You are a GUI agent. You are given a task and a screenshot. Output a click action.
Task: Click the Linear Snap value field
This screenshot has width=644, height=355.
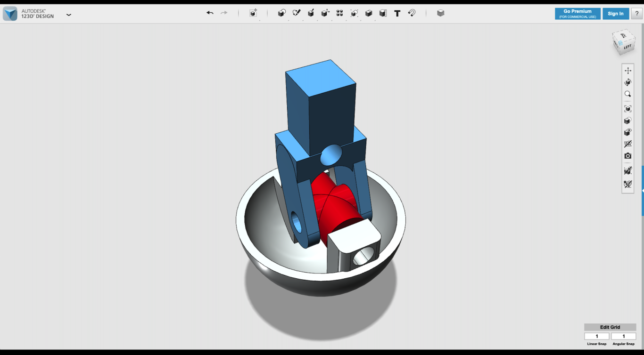[x=596, y=336]
